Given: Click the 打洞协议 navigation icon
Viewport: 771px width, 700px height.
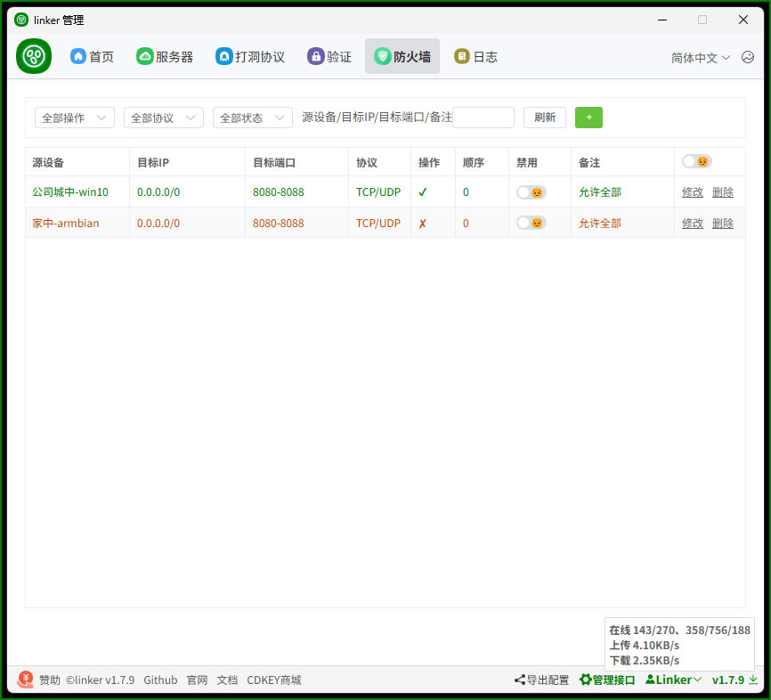Looking at the screenshot, I should click(x=223, y=55).
